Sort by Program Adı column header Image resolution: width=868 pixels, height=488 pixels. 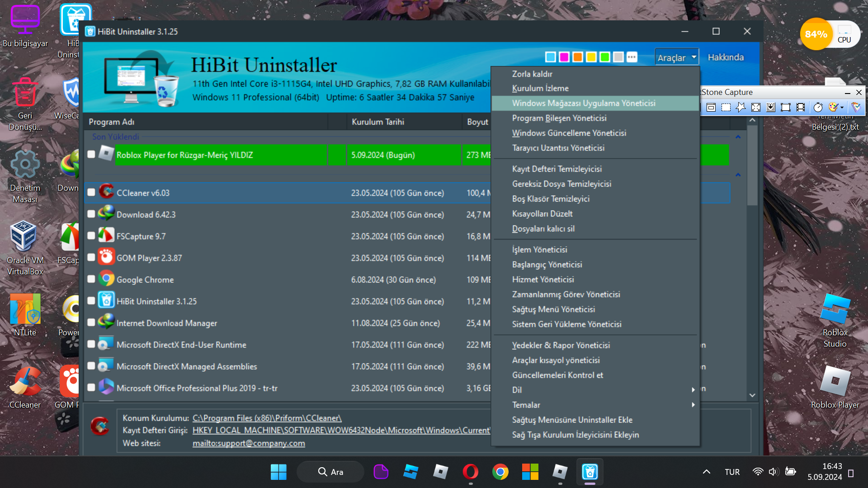tap(206, 122)
